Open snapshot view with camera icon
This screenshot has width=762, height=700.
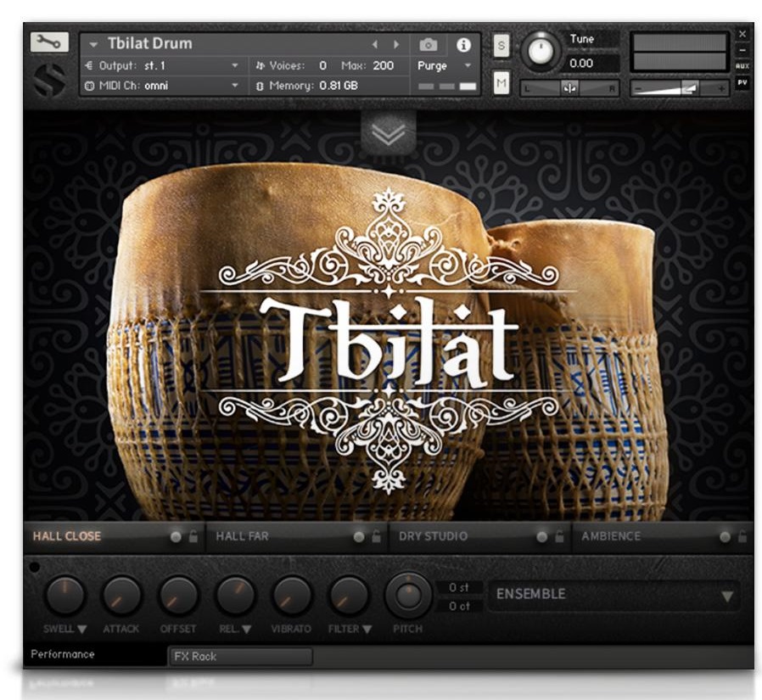[x=429, y=45]
